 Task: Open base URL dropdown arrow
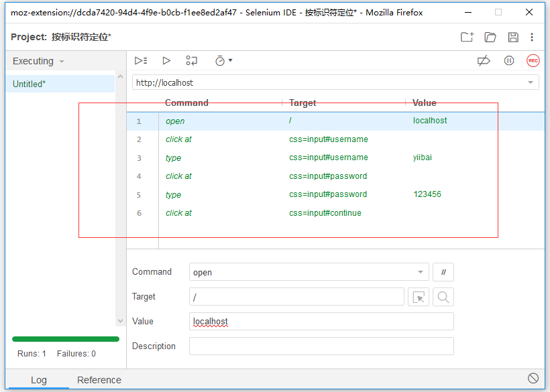click(x=531, y=82)
